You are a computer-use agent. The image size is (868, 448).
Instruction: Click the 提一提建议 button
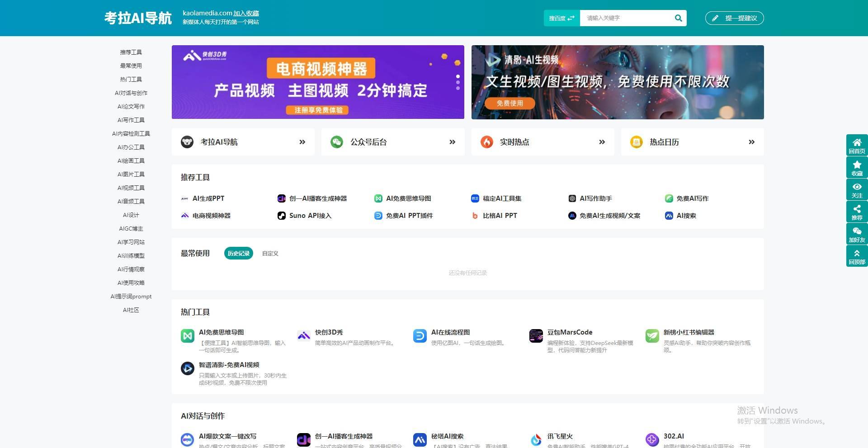point(735,18)
